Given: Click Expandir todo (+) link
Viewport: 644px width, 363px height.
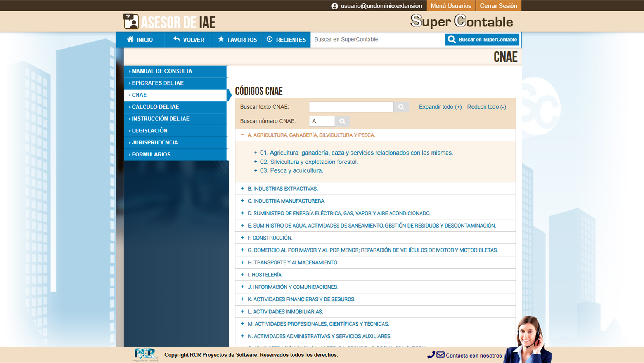Looking at the screenshot, I should [x=440, y=107].
